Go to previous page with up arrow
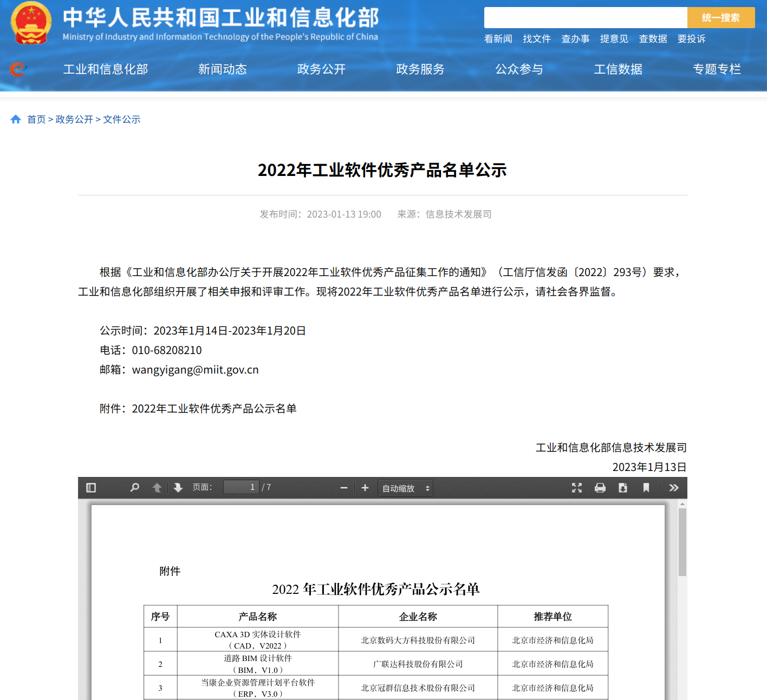767x700 pixels. pos(157,487)
